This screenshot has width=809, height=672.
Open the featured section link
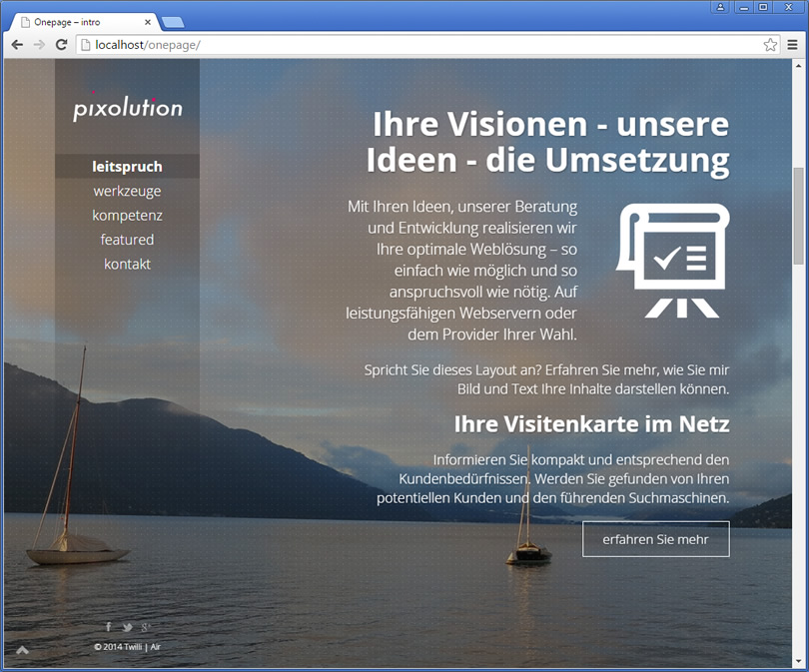pyautogui.click(x=127, y=240)
